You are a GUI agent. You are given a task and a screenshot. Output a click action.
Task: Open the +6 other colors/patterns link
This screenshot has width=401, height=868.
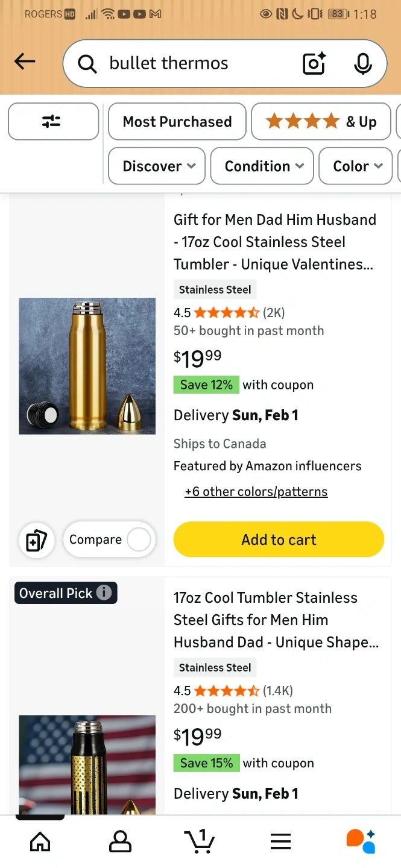tap(256, 492)
